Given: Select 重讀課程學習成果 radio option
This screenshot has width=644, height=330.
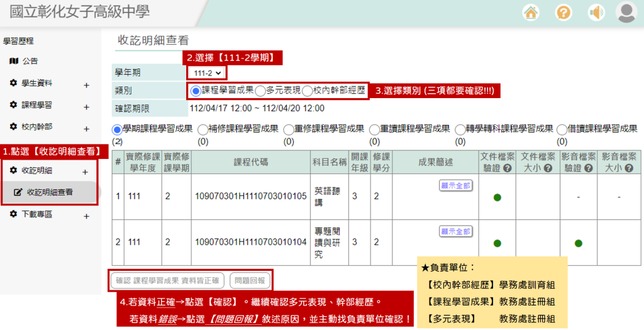Looking at the screenshot, I should pyautogui.click(x=374, y=129).
